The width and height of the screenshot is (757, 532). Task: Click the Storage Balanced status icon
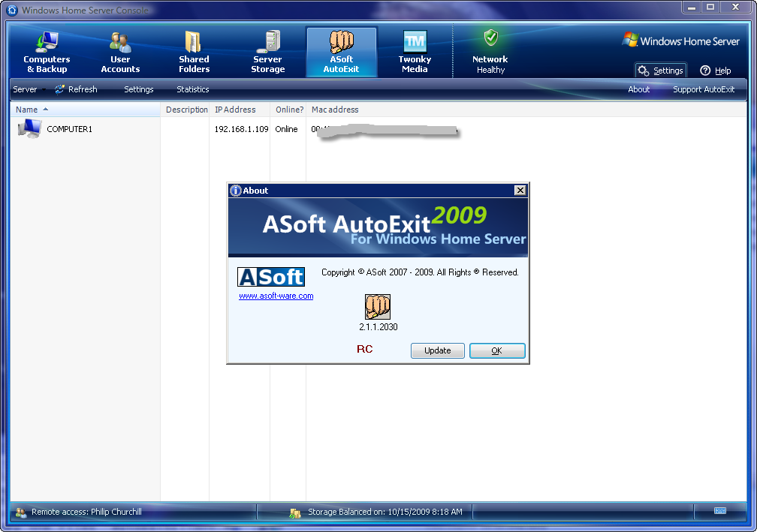coord(295,513)
